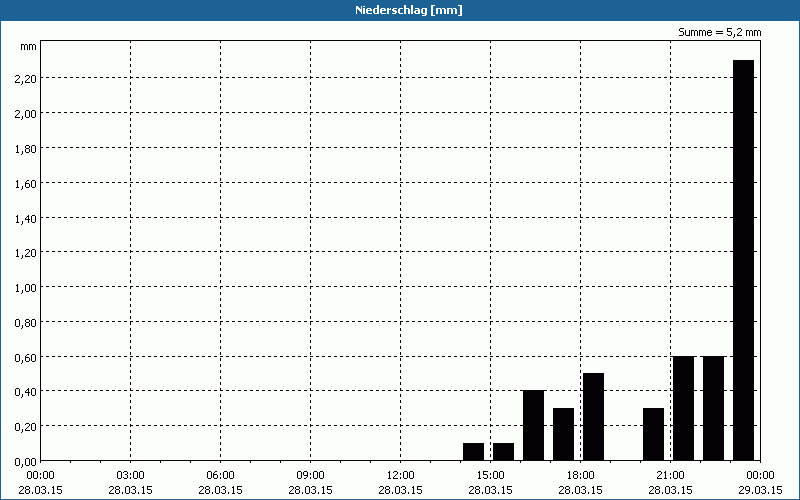
Task: Select the '0,80' y-axis value
Action: tap(27, 322)
